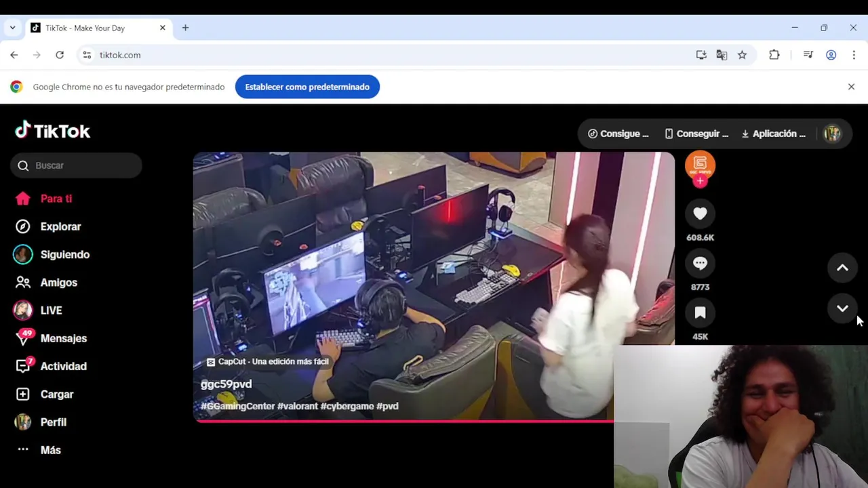Image resolution: width=868 pixels, height=488 pixels.
Task: Select the TikTok - Make Your Day tab
Action: [x=99, y=28]
